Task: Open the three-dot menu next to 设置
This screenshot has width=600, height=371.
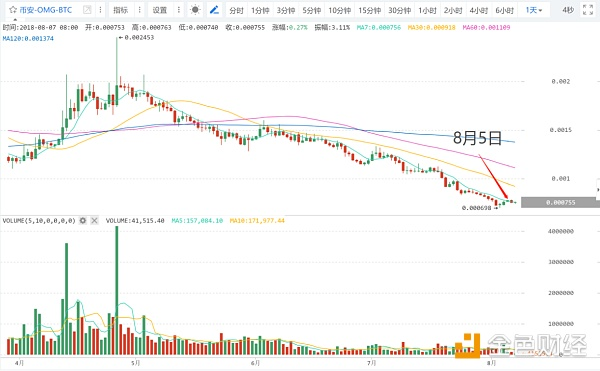Action: 179,10
